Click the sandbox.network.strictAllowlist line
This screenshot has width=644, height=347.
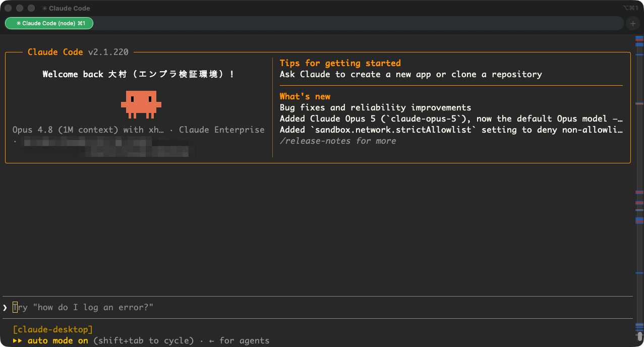451,130
